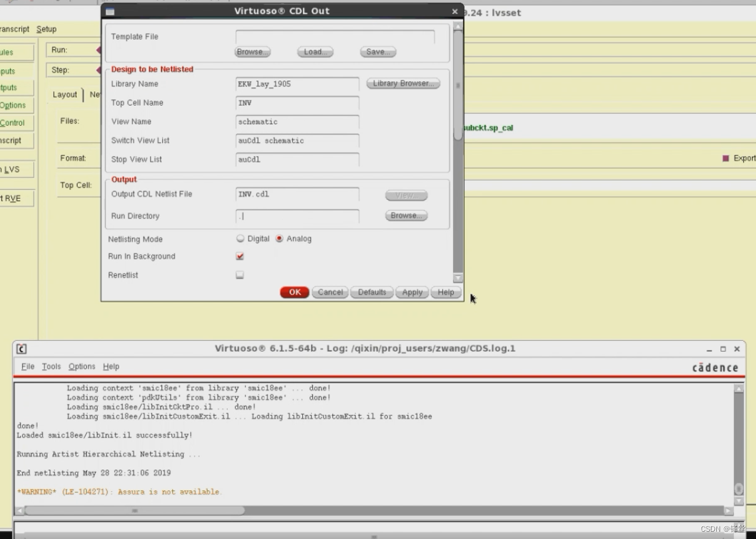Viewport: 756px width, 539px height.
Task: Minimize the Virtuoso Log window
Action: [709, 349]
